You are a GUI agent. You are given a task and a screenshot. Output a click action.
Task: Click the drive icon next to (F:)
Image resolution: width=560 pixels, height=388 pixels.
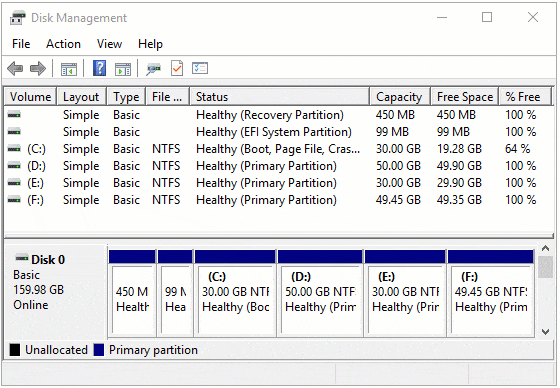pos(14,200)
